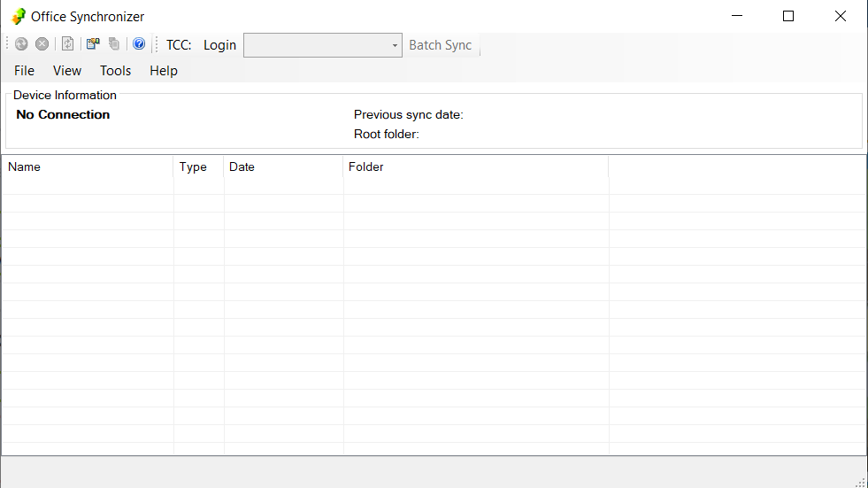
Task: Click the grayed synchronize arrows icon
Action: click(x=21, y=43)
